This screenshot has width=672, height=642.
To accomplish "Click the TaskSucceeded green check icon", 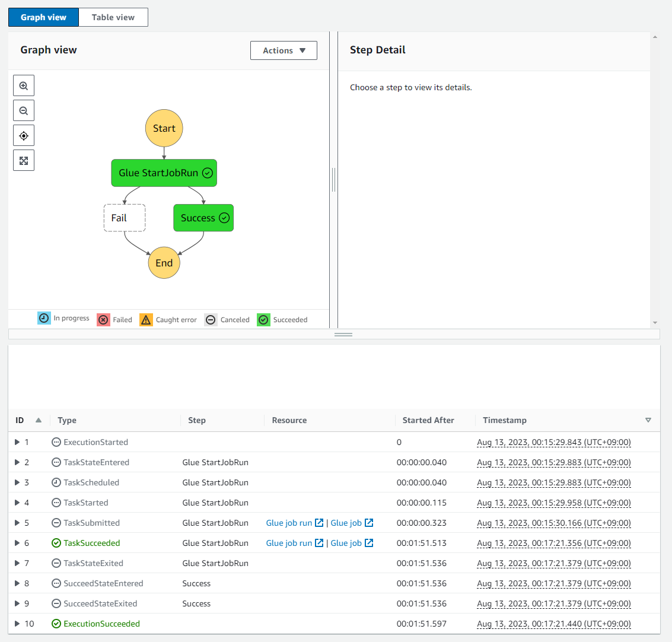I will (56, 543).
